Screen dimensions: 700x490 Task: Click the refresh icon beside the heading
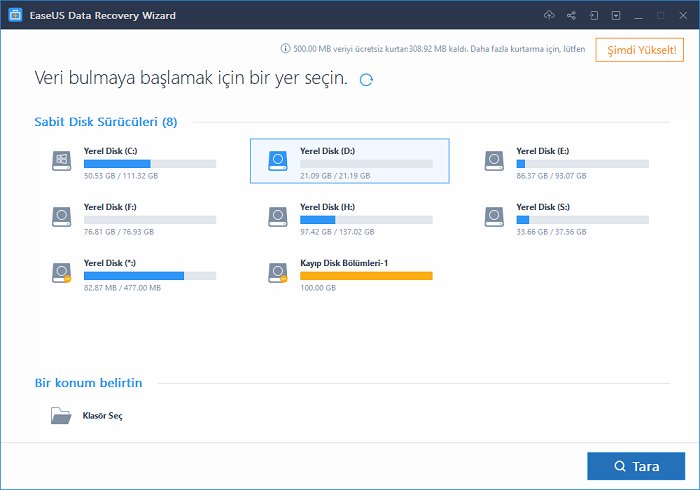pos(366,79)
